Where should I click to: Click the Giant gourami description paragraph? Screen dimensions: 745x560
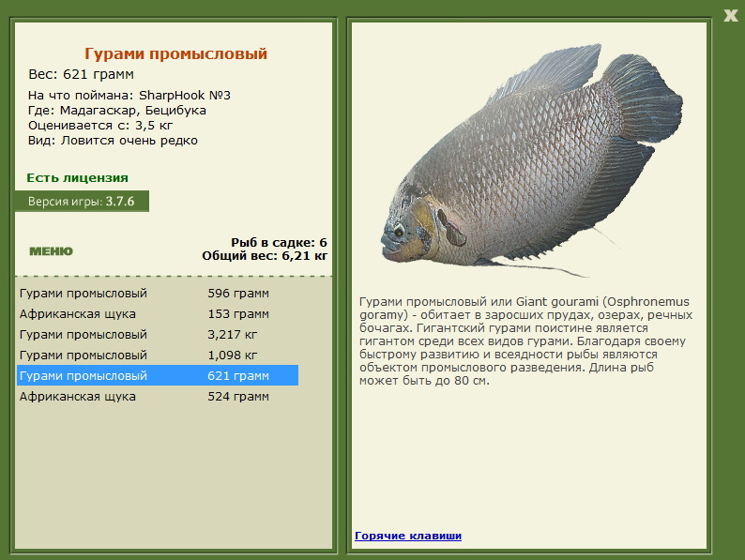pyautogui.click(x=525, y=341)
